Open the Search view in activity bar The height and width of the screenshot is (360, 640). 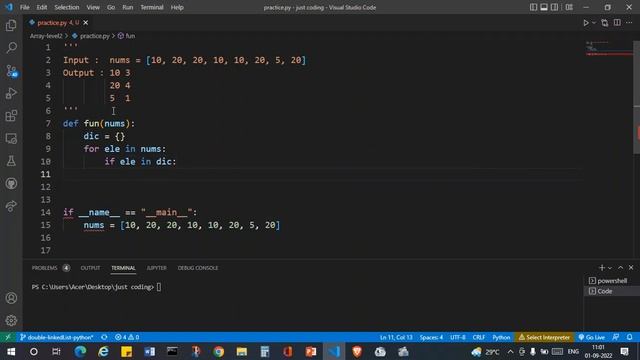click(11, 48)
